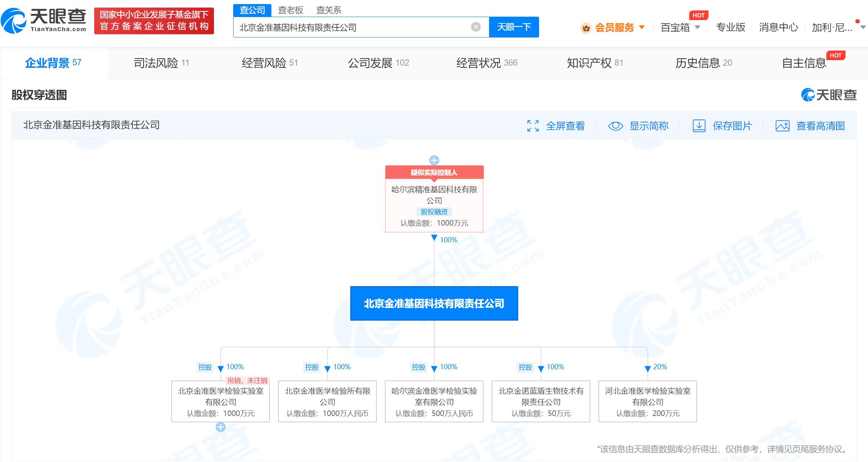Click the company name search input field
Viewport: 868px width, 462px height.
tap(352, 27)
